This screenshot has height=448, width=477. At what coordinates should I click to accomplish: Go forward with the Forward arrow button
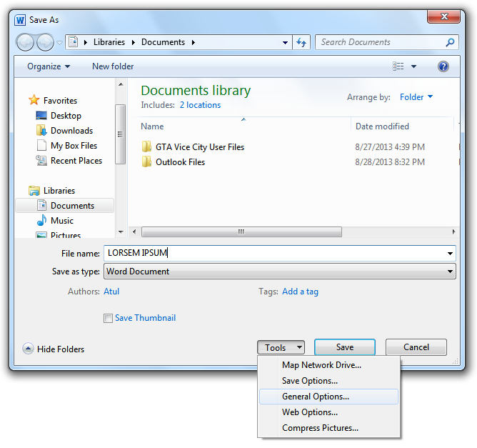click(45, 42)
